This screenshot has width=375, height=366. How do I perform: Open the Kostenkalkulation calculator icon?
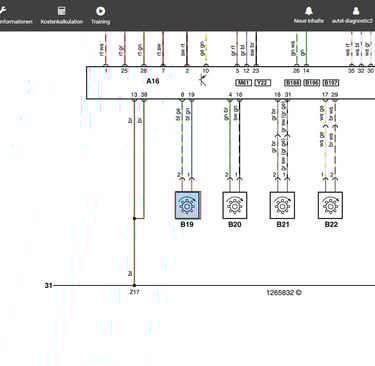62,11
